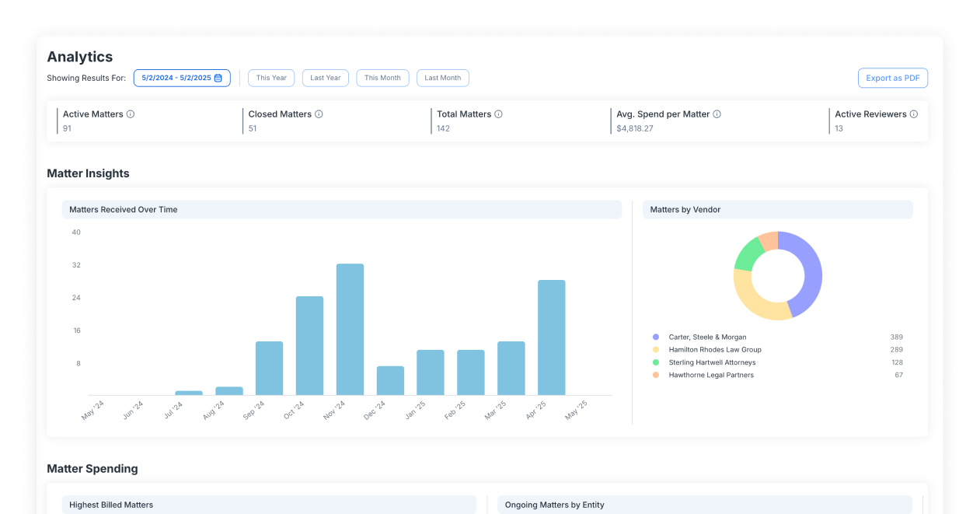Screen dimensions: 980x514
Task: Click the info icon beside Active Matters
Action: click(x=131, y=114)
